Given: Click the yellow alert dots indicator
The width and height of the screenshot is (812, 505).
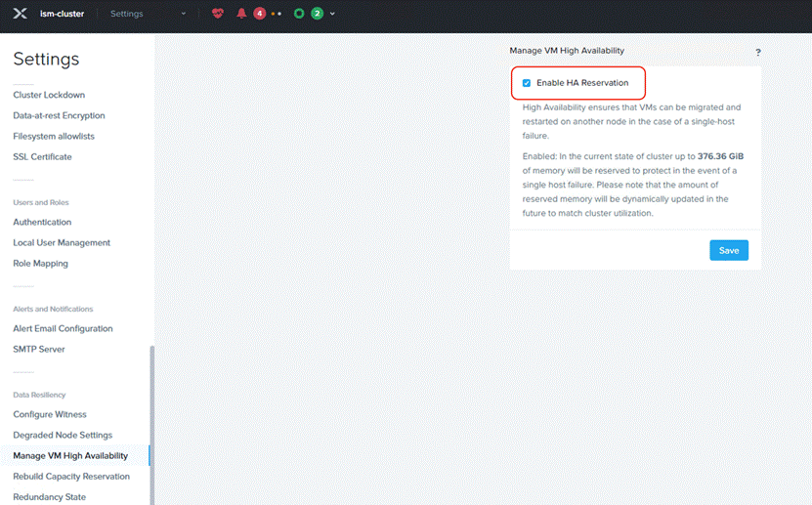Looking at the screenshot, I should [277, 14].
